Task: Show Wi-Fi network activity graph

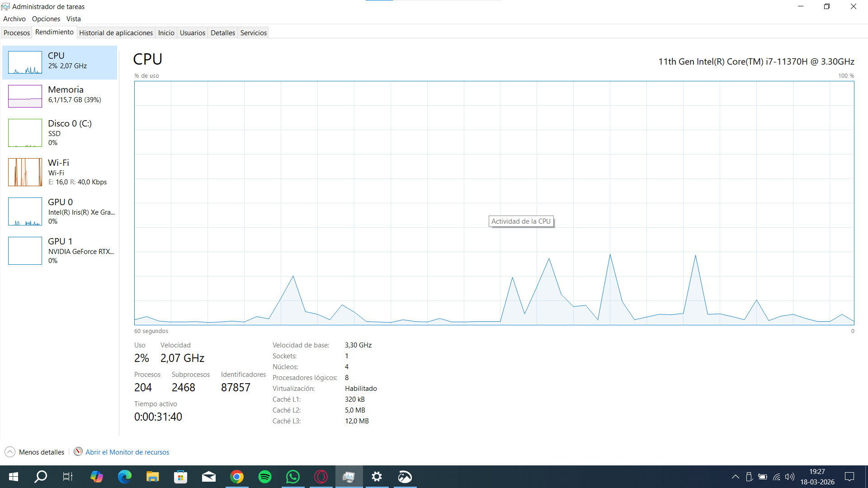Action: [59, 172]
